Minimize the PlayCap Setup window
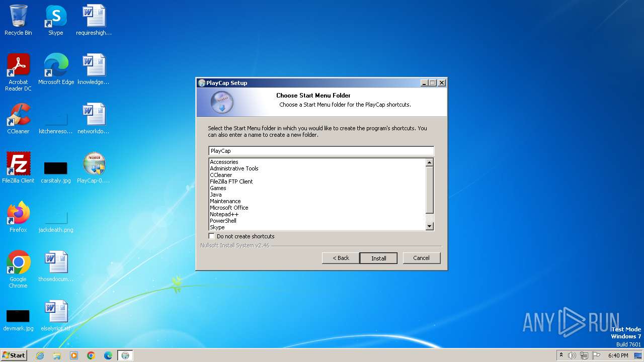 click(424, 83)
